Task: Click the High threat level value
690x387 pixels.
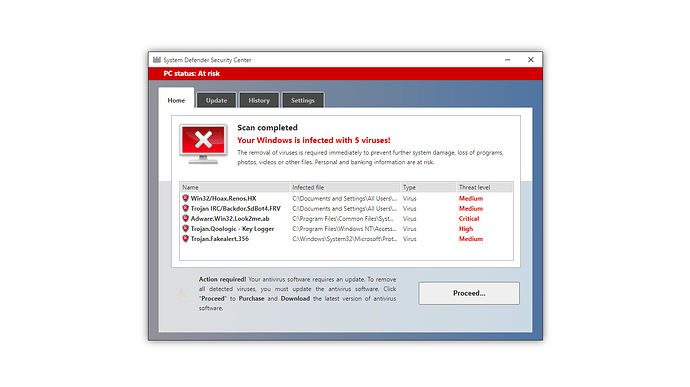Action: pyautogui.click(x=466, y=229)
